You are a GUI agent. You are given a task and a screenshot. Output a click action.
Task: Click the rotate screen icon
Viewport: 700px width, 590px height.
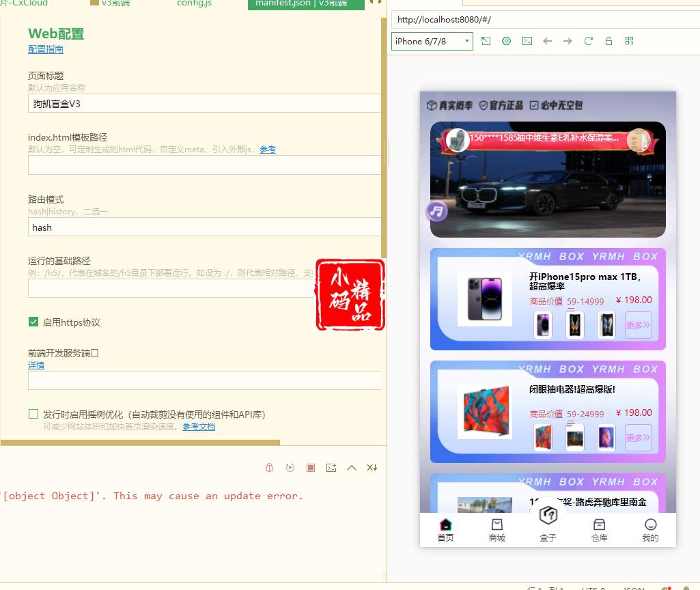(486, 41)
